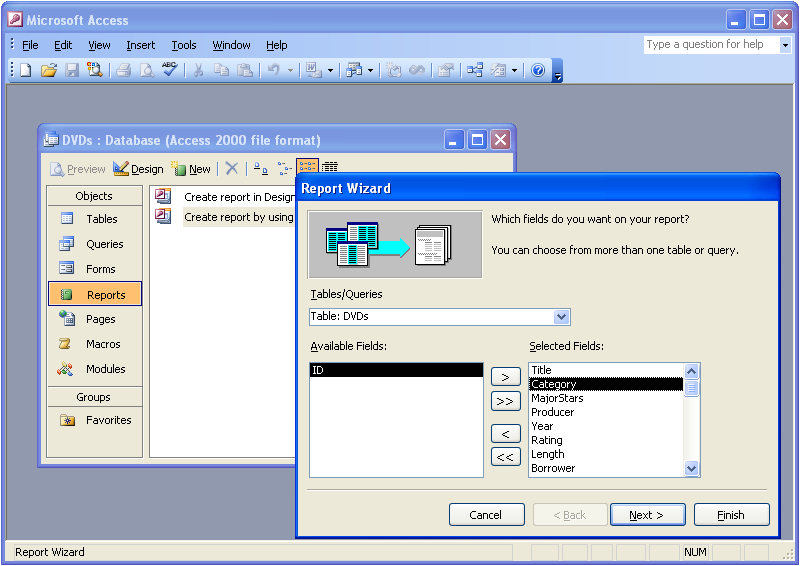This screenshot has height=566, width=800.
Task: Expand the Undo dropdown arrow
Action: tap(290, 70)
